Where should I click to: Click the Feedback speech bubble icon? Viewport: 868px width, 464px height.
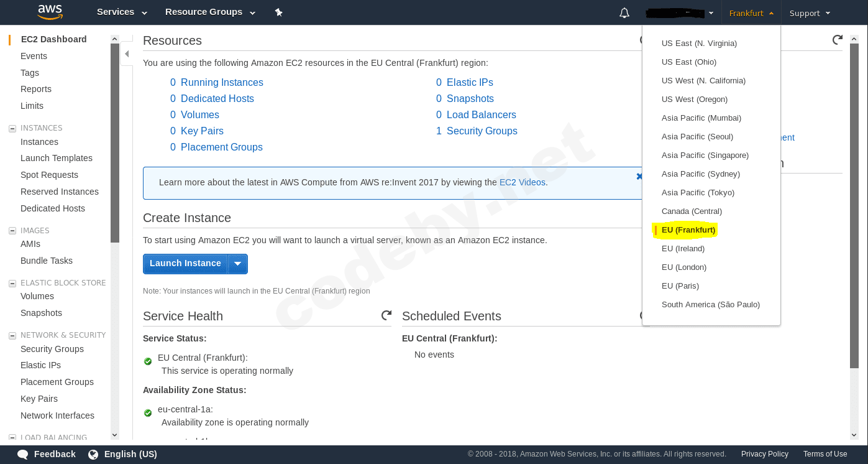pyautogui.click(x=23, y=454)
